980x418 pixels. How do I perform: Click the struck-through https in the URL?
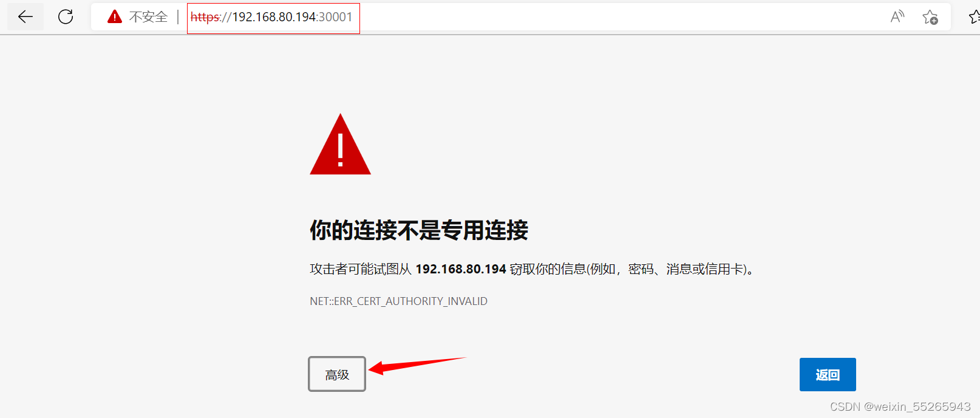click(x=205, y=17)
